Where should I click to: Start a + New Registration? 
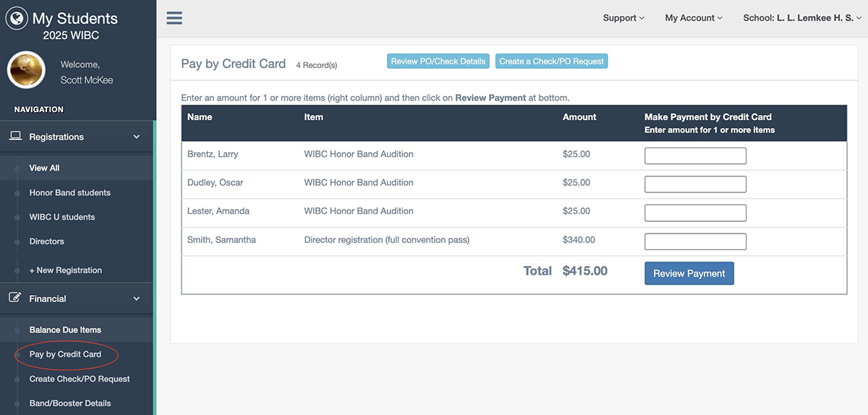[65, 270]
